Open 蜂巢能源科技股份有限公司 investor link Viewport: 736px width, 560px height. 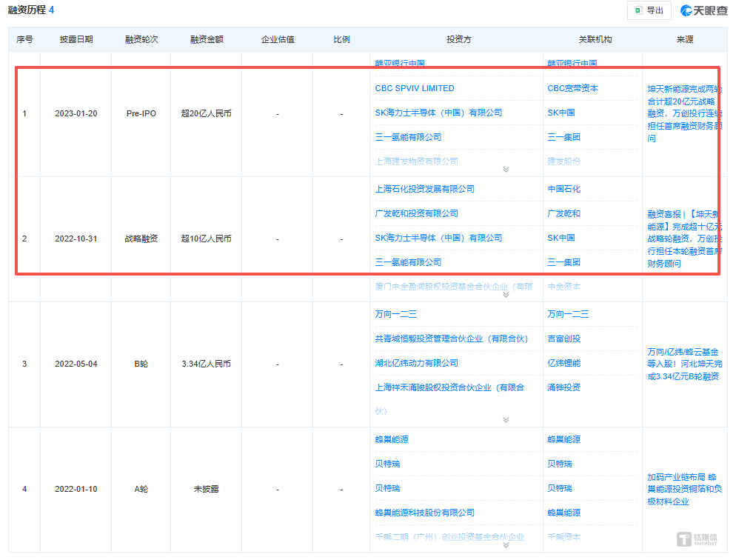pyautogui.click(x=425, y=513)
